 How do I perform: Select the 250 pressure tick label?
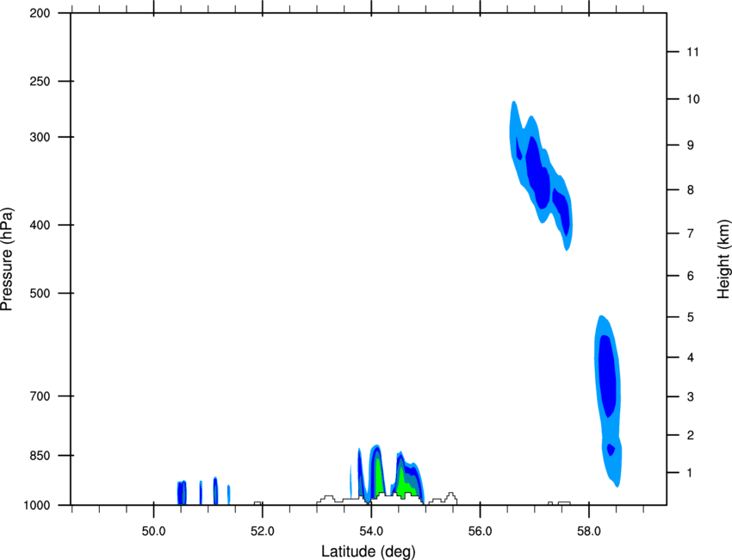tap(40, 81)
